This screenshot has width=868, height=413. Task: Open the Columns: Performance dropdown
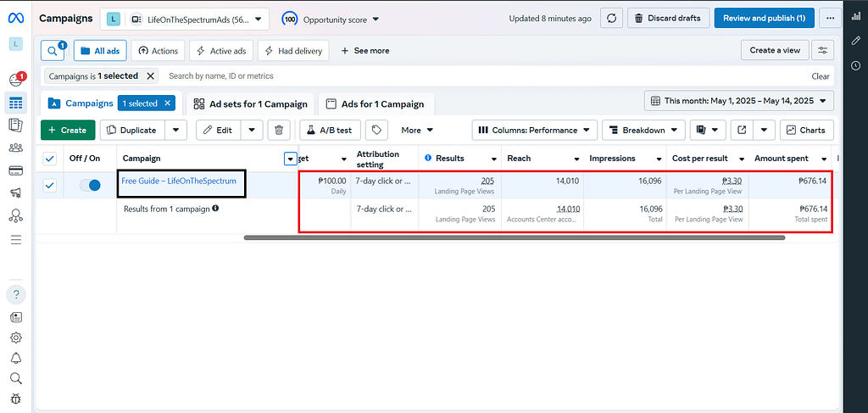click(x=535, y=130)
